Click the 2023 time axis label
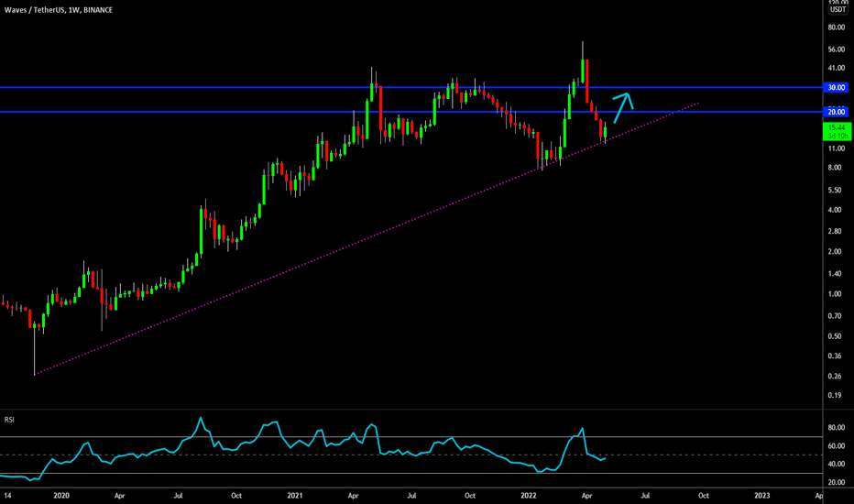 click(762, 495)
